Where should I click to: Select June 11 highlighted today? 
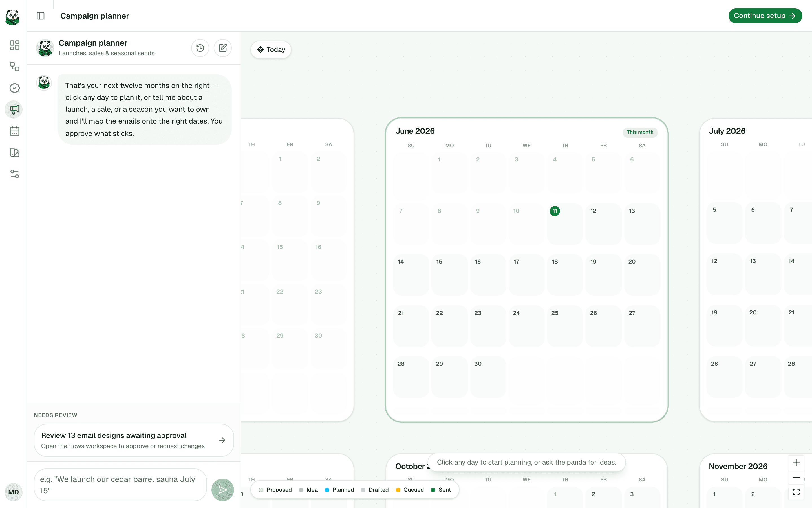click(565, 224)
